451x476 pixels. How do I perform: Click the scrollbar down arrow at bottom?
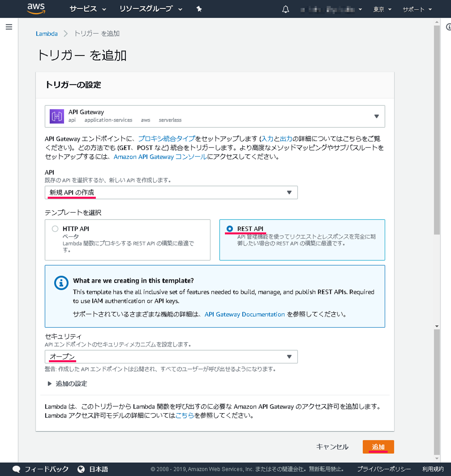[437, 458]
